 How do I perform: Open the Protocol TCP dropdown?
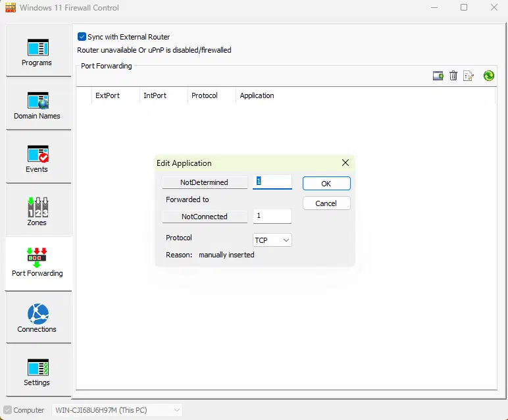[272, 240]
